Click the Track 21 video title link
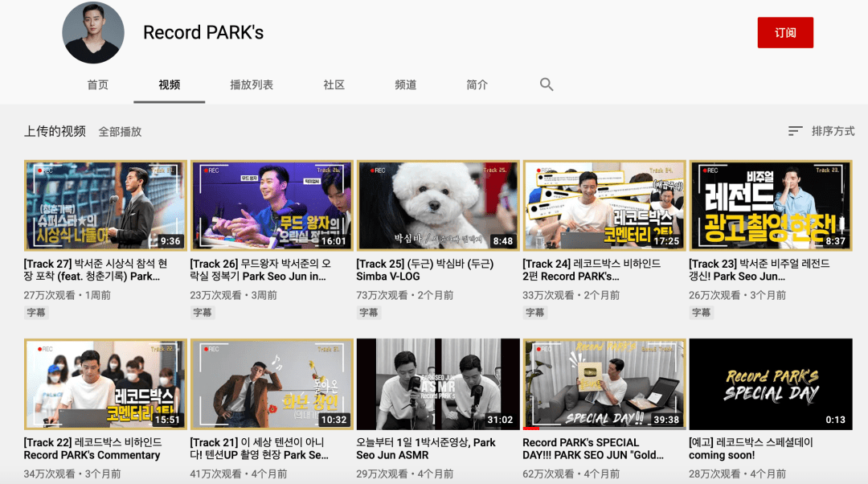868x484 pixels. coord(260,449)
